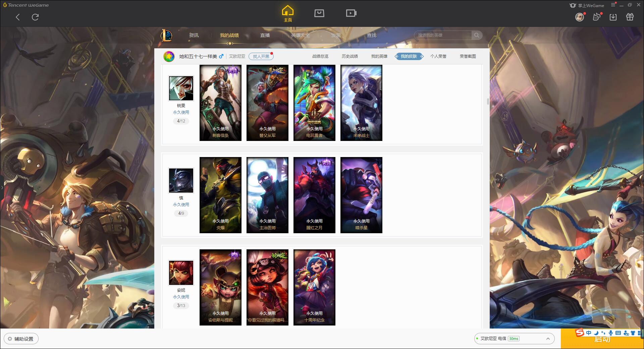The width and height of the screenshot is (644, 349).
Task: Open the download manager icon
Action: click(613, 17)
